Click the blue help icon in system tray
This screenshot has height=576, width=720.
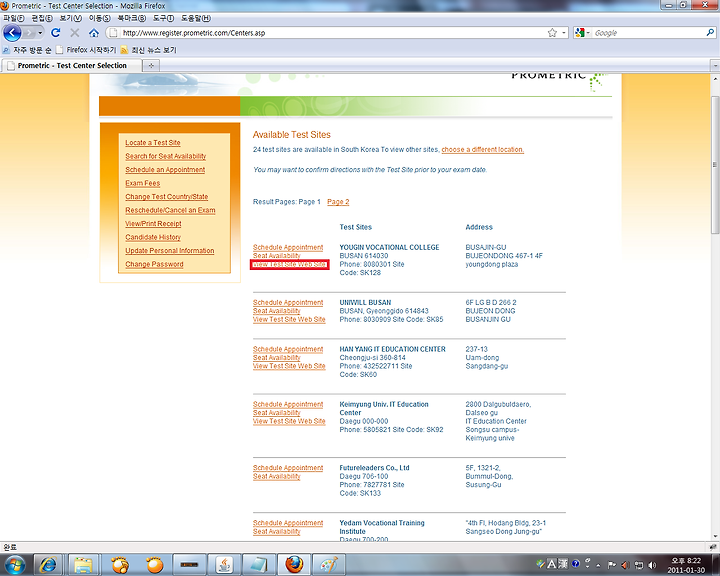[575, 564]
